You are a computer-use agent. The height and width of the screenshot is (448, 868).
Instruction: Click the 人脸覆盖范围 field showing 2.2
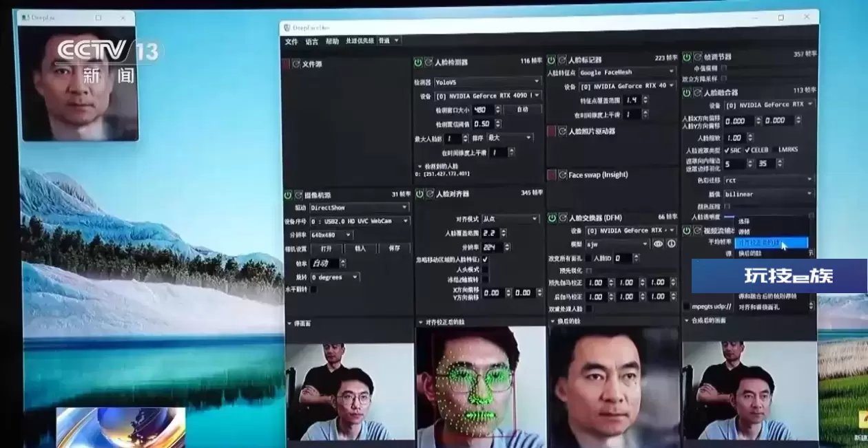click(x=495, y=233)
